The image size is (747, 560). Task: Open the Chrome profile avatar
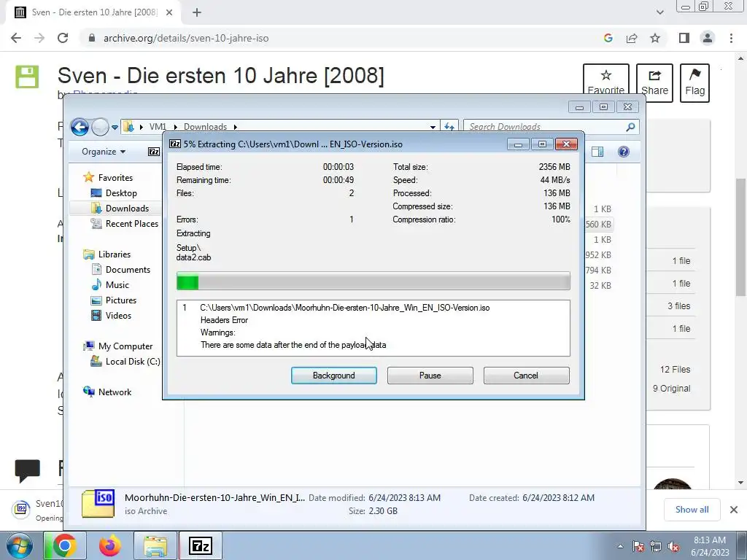[708, 38]
